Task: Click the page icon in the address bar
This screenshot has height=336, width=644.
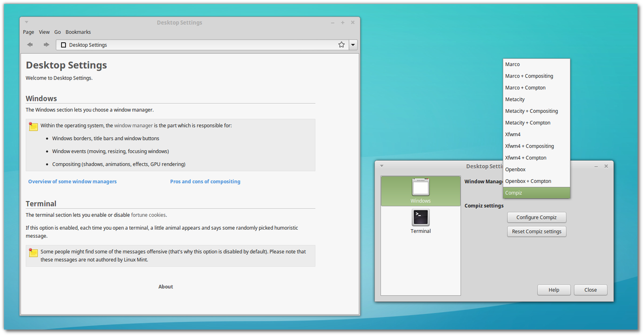Action: [63, 45]
